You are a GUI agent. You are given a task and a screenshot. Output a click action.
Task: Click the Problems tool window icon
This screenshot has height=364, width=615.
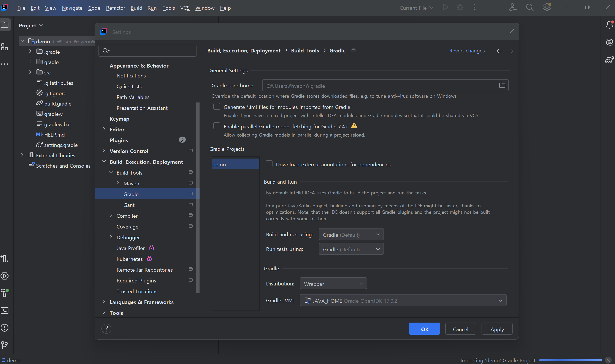click(5, 328)
